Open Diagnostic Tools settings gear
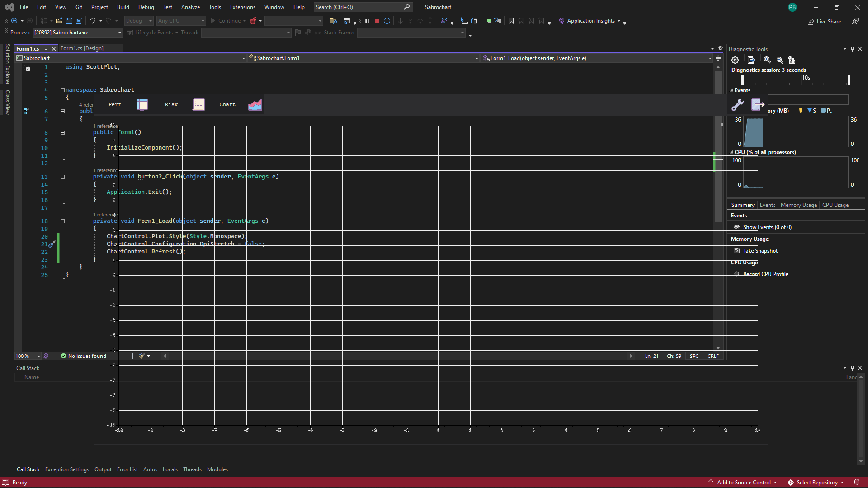 tap(735, 60)
